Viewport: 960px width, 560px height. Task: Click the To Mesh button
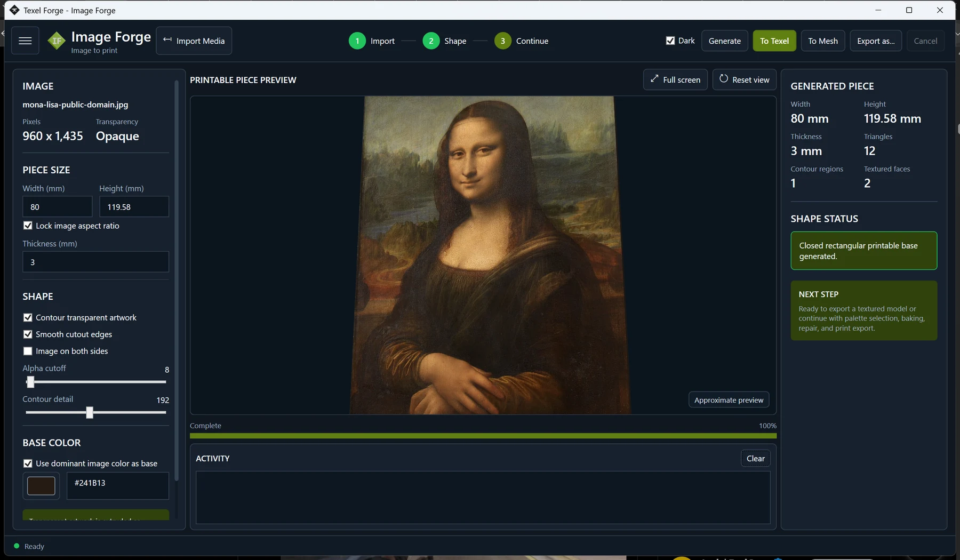823,41
